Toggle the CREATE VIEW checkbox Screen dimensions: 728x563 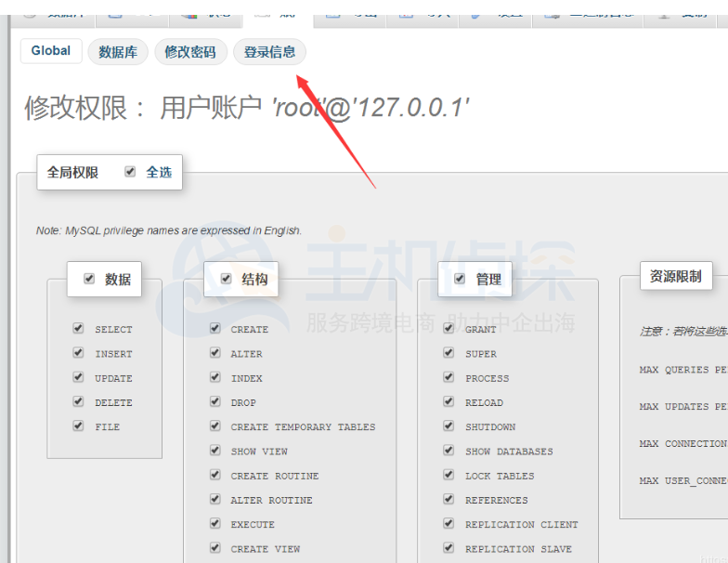pyautogui.click(x=215, y=548)
